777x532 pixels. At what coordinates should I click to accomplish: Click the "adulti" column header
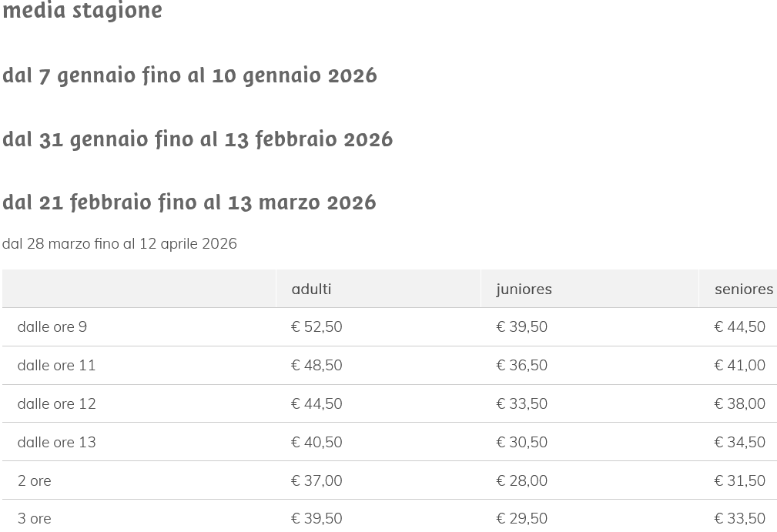pos(311,289)
